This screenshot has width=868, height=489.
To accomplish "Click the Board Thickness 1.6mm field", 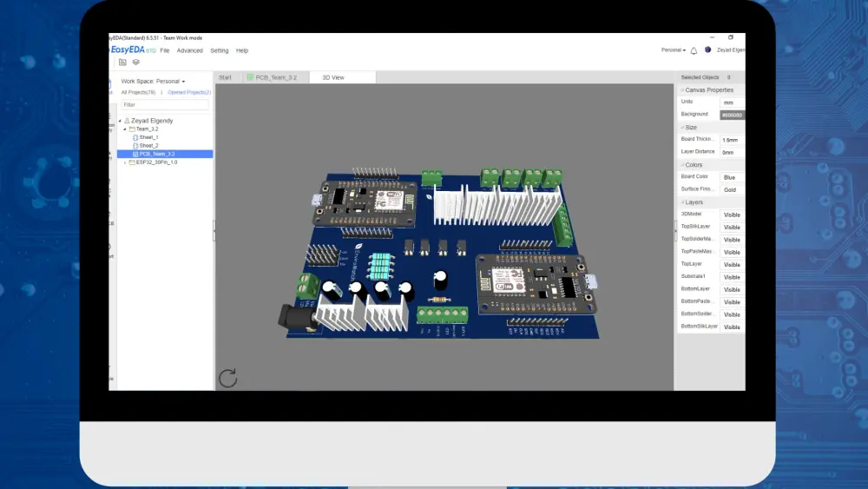I will pos(732,140).
